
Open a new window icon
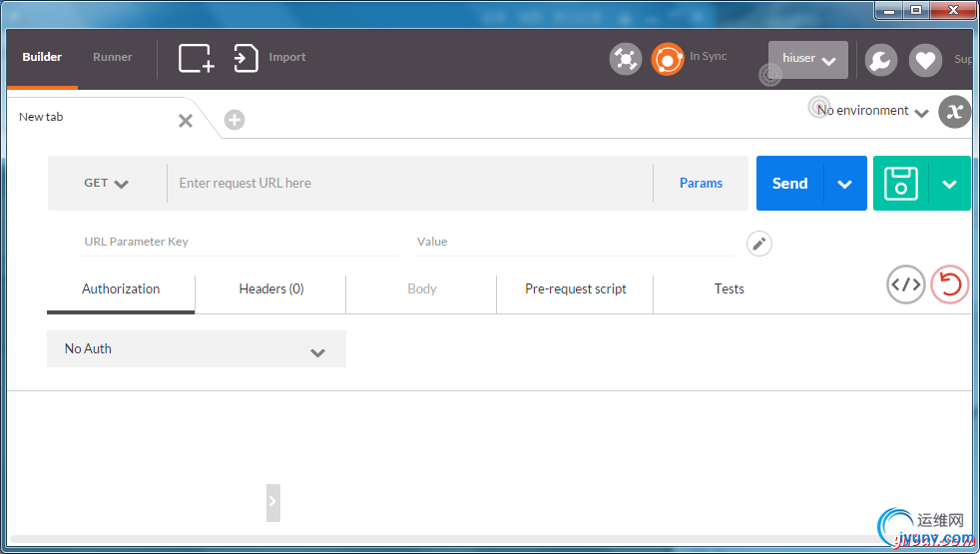click(x=197, y=58)
